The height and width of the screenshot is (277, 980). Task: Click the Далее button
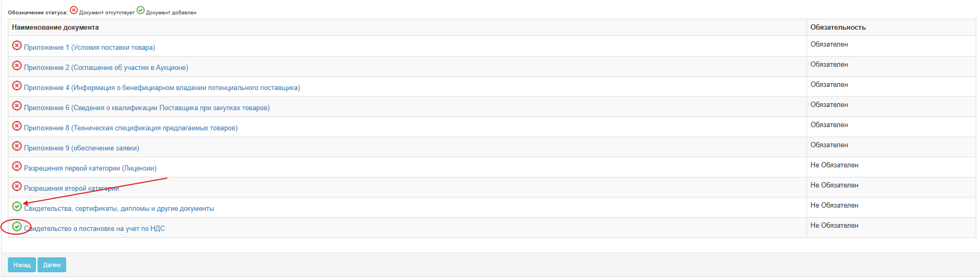pos(52,265)
